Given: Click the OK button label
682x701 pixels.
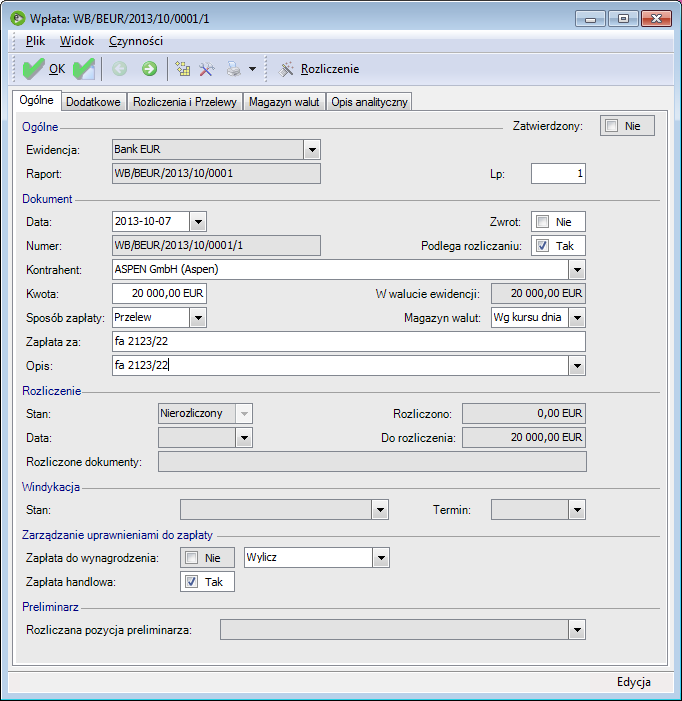Looking at the screenshot, I should (x=57, y=69).
